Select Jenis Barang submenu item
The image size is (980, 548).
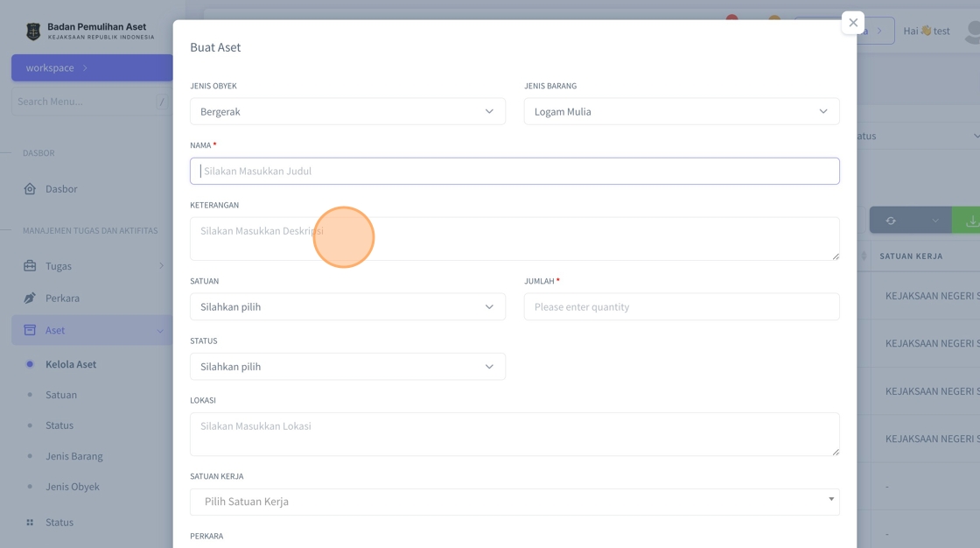point(73,456)
